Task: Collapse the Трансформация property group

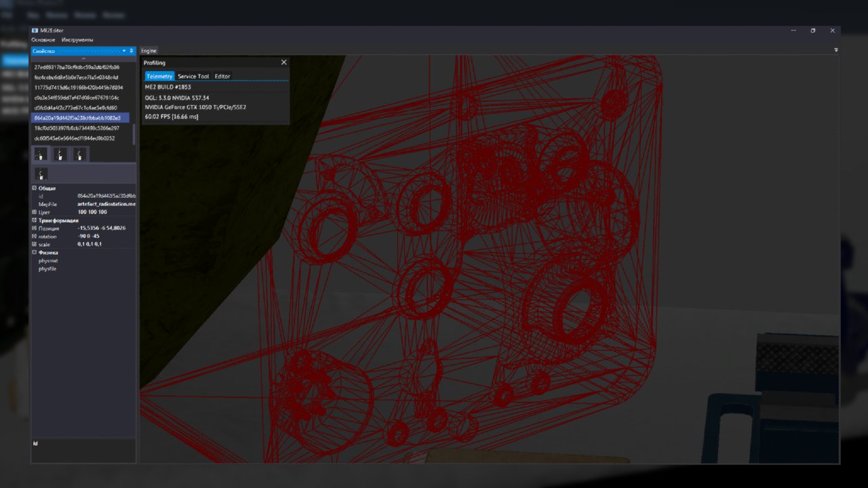Action: [x=35, y=220]
